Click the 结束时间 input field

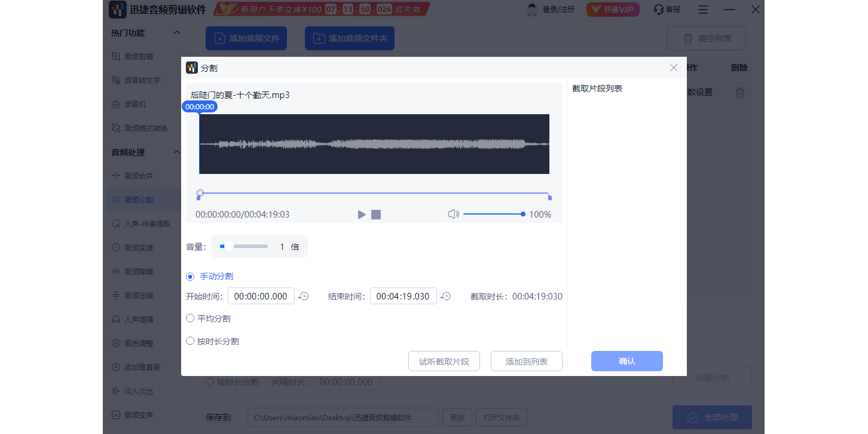point(403,296)
